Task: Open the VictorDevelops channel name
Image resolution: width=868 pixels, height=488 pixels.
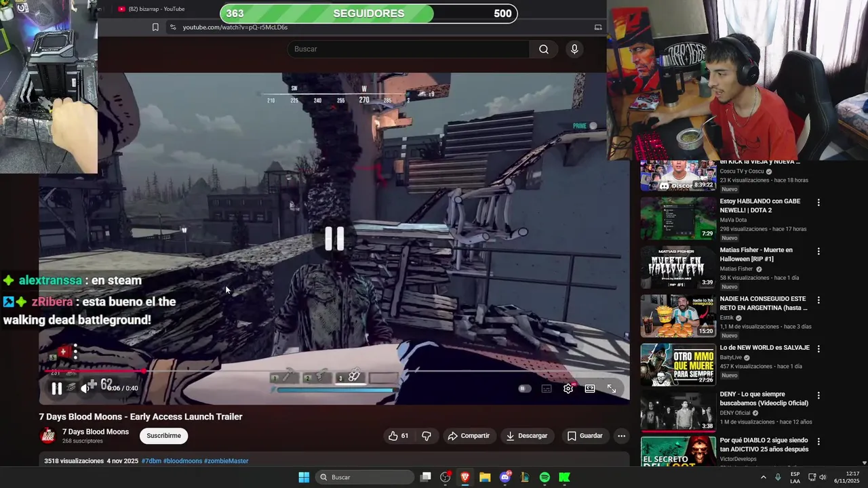Action: click(x=738, y=459)
